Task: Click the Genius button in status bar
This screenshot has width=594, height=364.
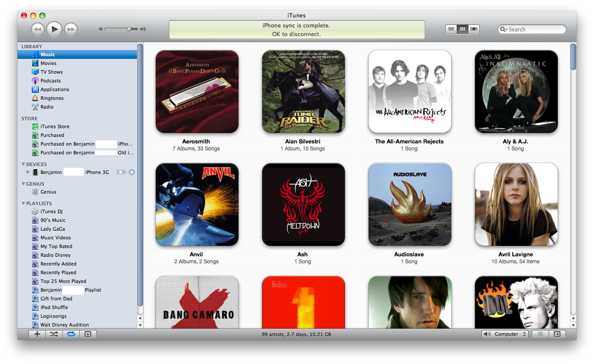Action: [x=540, y=334]
